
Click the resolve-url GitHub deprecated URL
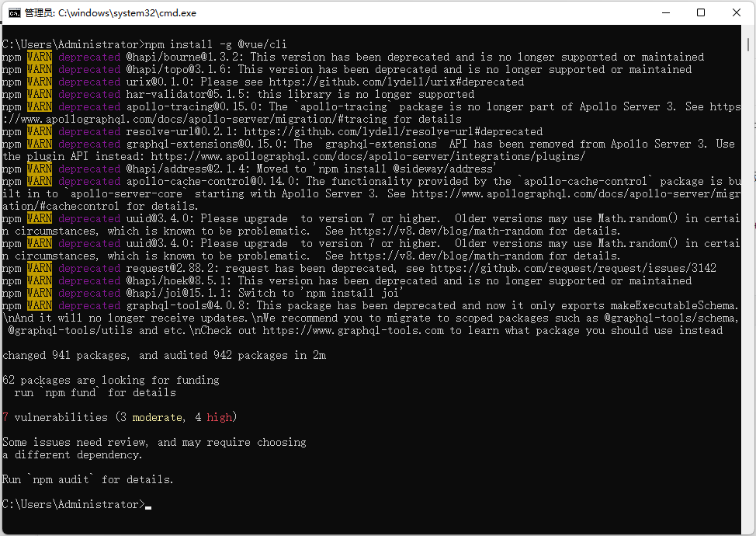click(x=393, y=132)
